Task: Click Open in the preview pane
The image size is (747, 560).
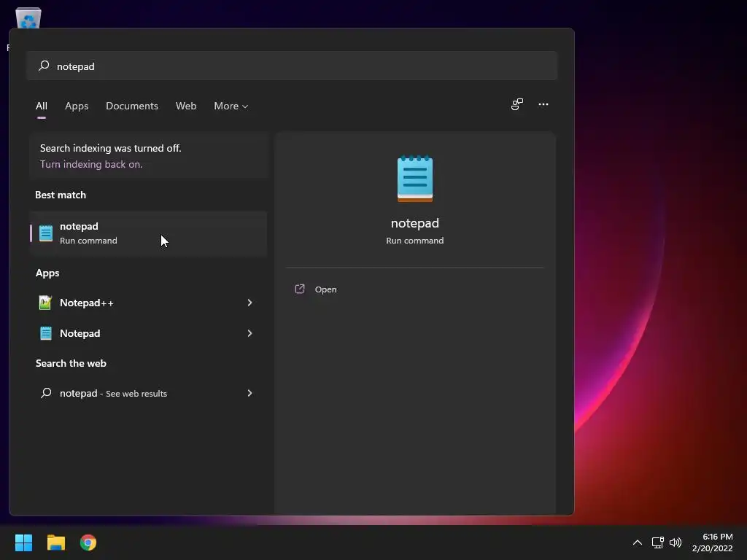Action: click(325, 289)
